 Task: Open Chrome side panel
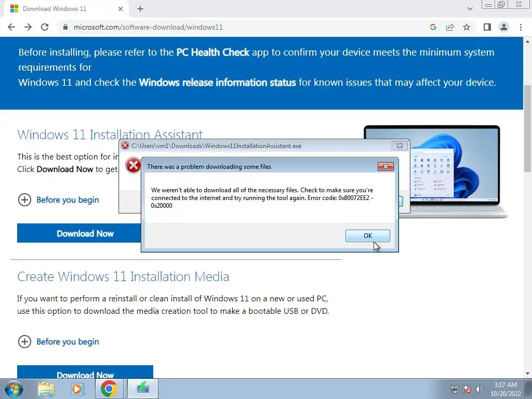tap(487, 27)
